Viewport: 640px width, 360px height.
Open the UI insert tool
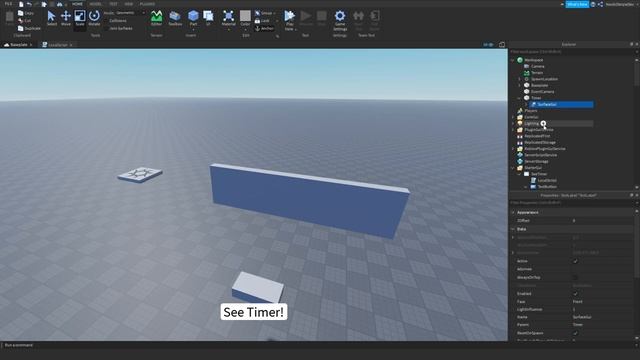tap(208, 18)
